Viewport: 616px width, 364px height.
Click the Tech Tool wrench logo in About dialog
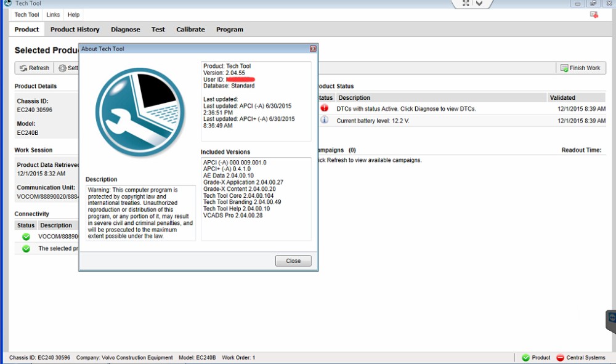pyautogui.click(x=140, y=112)
